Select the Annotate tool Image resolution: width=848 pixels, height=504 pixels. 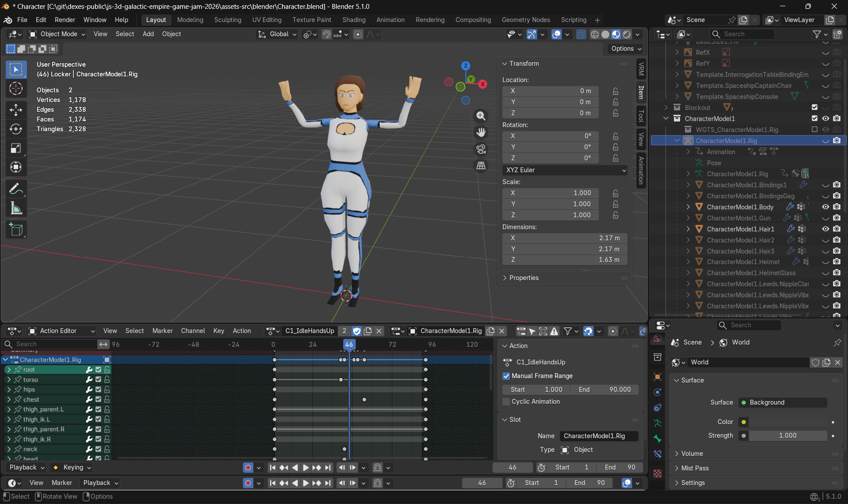[x=16, y=189]
